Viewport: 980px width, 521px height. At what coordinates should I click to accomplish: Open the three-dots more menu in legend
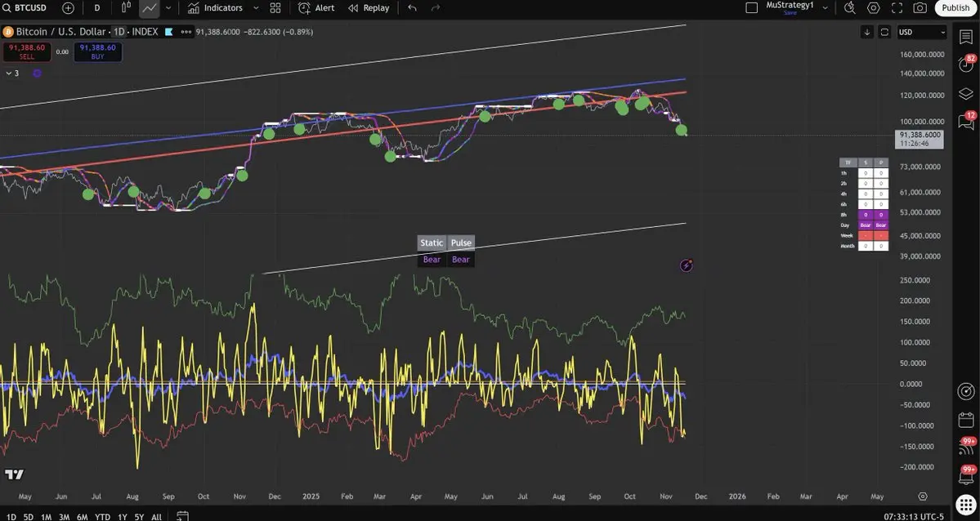point(186,32)
